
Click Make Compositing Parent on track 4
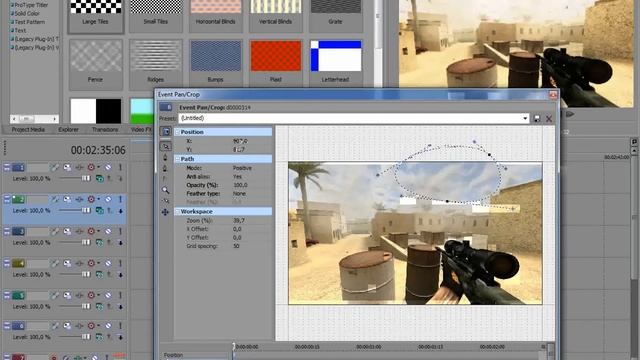pyautogui.click(x=111, y=275)
